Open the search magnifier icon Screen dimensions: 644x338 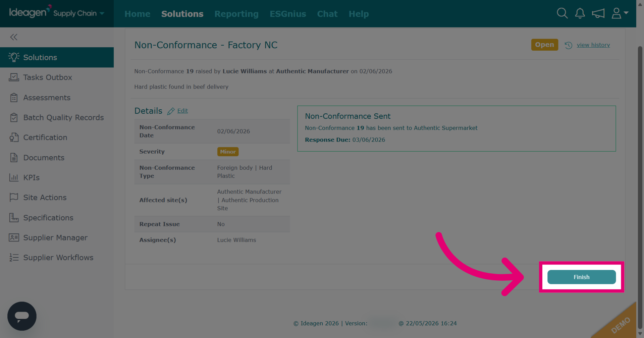(x=562, y=13)
